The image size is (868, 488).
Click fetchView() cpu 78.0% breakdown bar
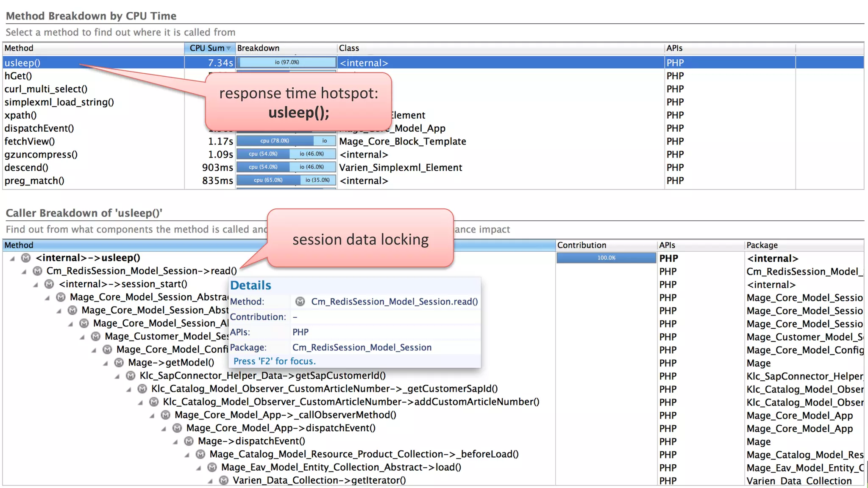[x=275, y=141]
